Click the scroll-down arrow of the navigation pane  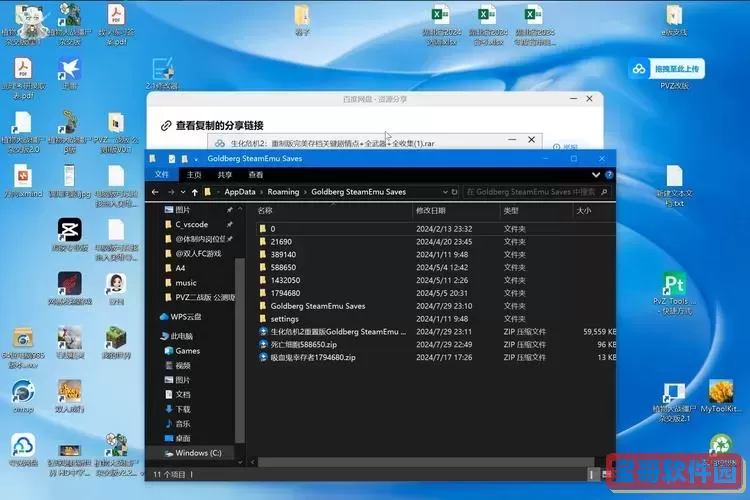240,463
